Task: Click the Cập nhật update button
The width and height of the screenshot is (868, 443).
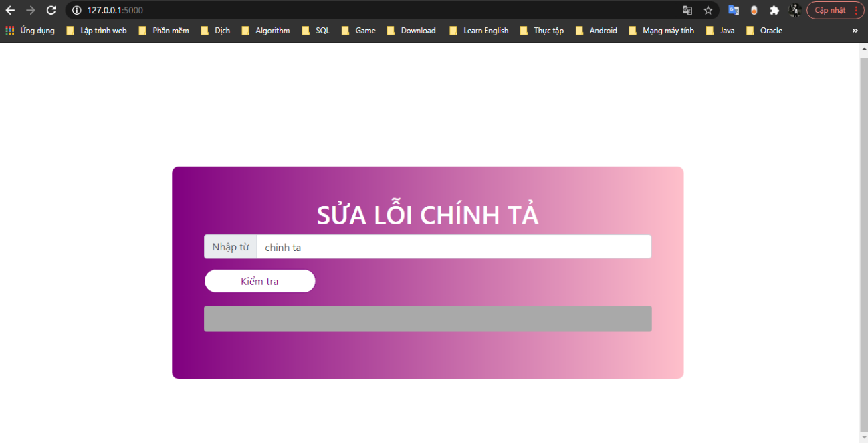Action: pos(835,10)
